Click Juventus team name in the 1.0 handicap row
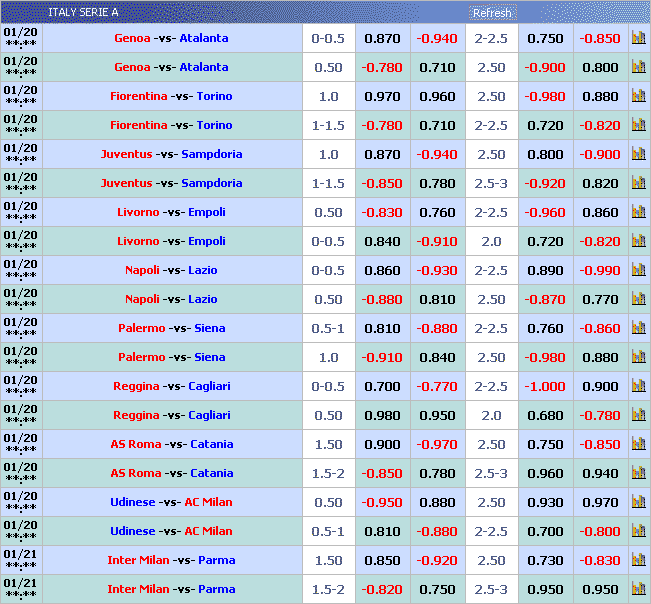 coord(126,155)
